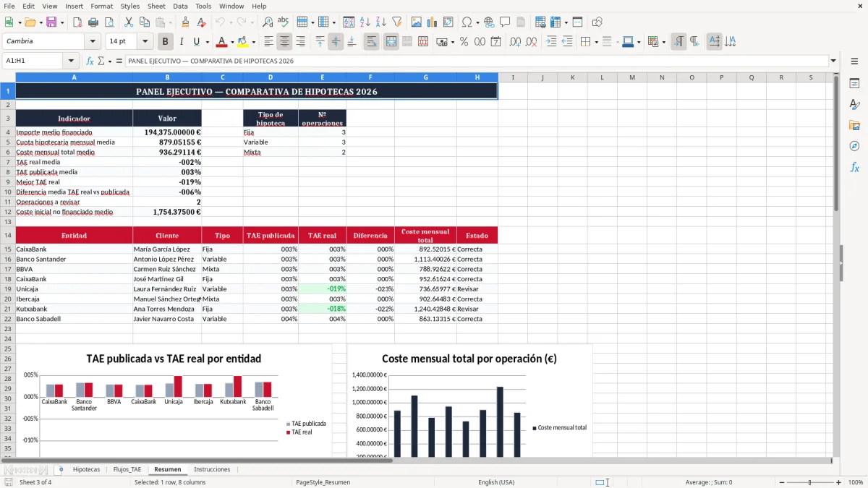Toggle Wrap Text
Image resolution: width=868 pixels, height=488 pixels.
pos(372,42)
